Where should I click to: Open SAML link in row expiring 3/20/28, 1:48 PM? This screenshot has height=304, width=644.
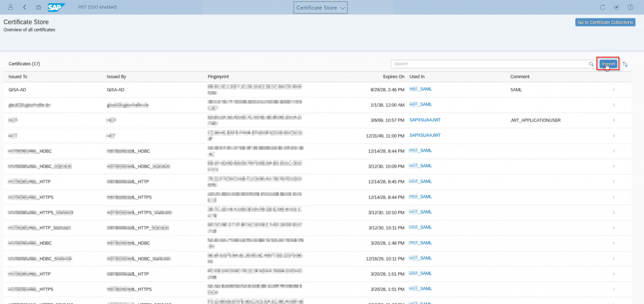[x=421, y=243]
